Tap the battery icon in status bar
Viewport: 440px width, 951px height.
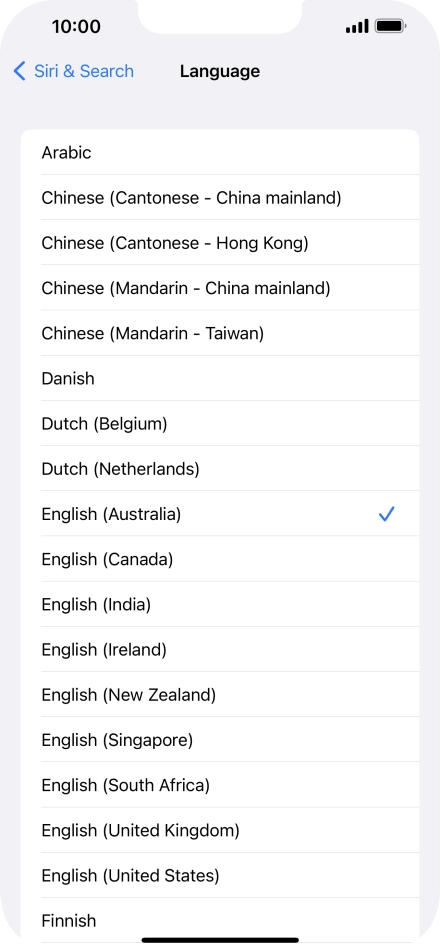[x=391, y=26]
